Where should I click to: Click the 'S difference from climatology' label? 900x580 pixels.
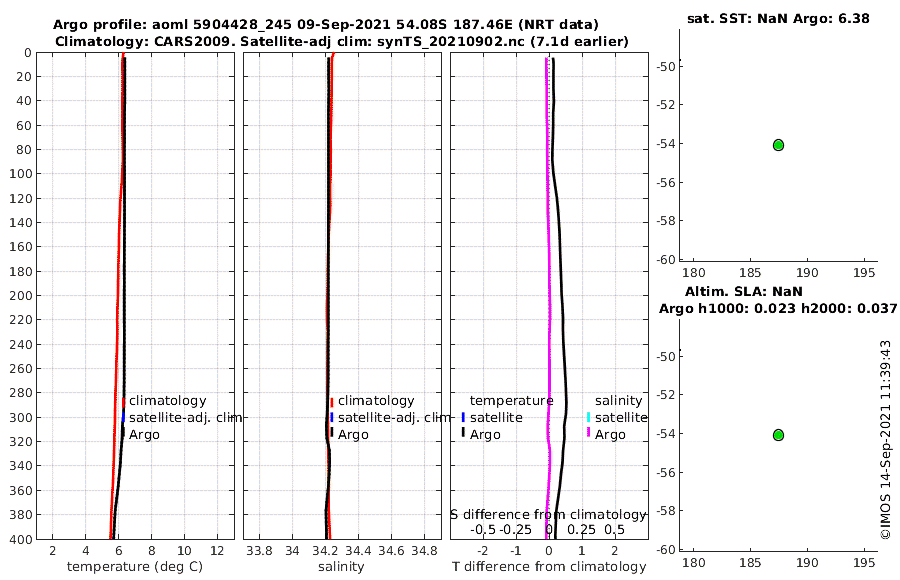tap(548, 514)
